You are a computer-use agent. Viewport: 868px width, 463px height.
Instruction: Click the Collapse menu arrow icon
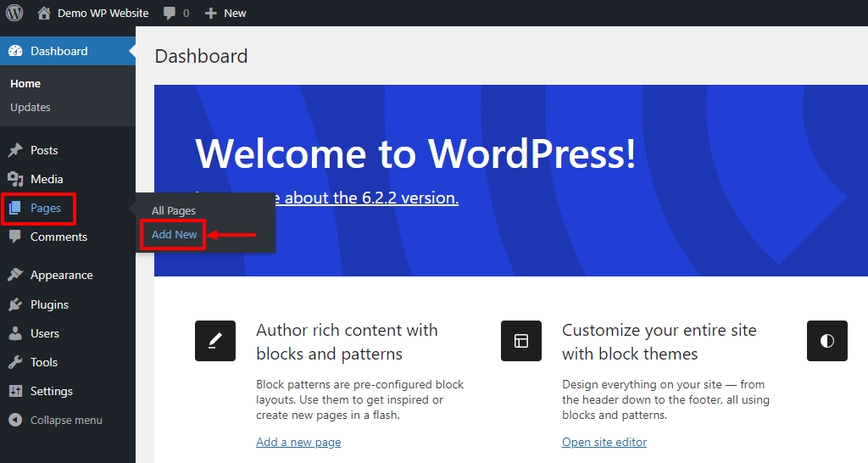click(15, 420)
